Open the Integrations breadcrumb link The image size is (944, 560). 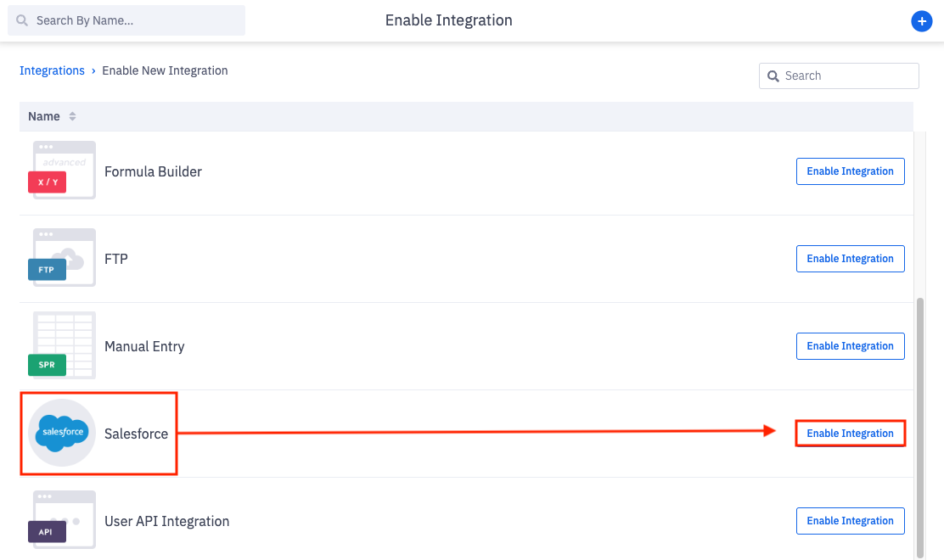tap(53, 70)
